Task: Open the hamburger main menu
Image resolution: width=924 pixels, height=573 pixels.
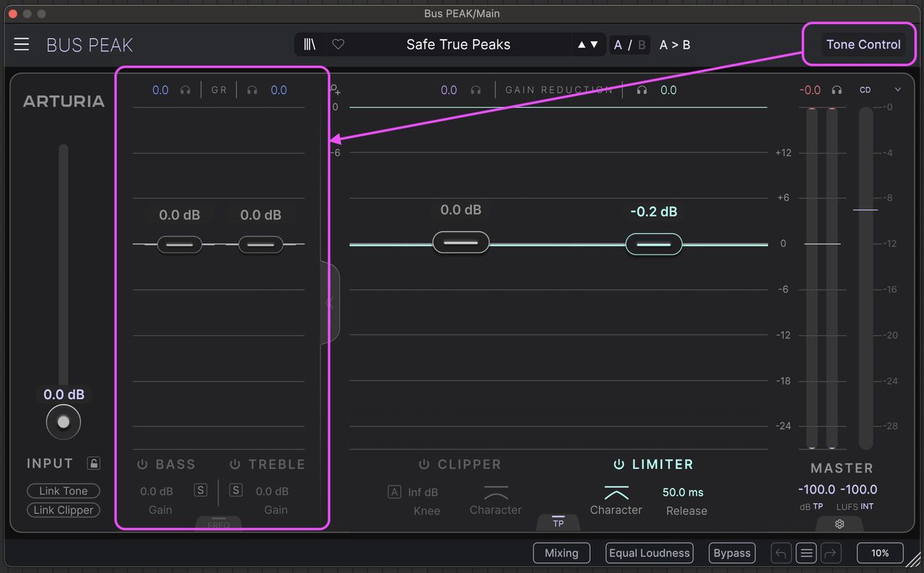Action: pyautogui.click(x=22, y=45)
